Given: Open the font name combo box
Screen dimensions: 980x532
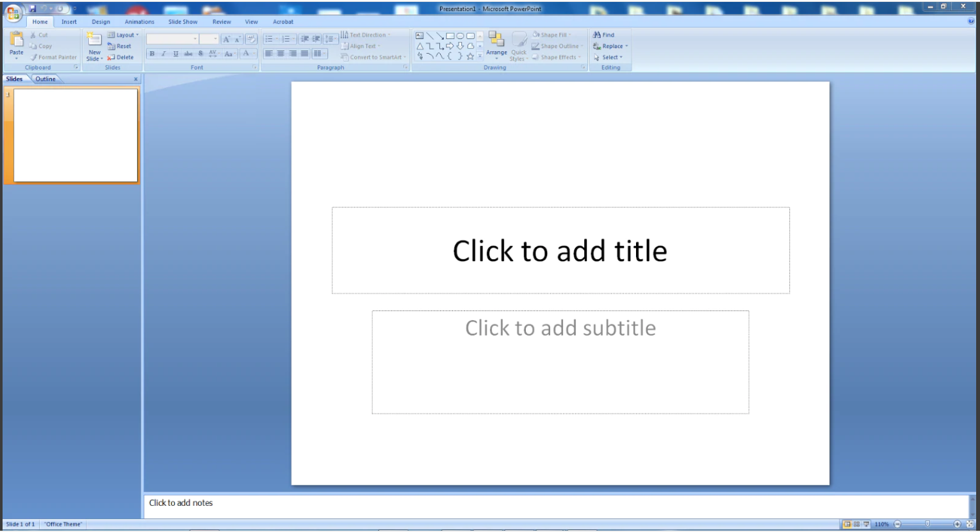Looking at the screenshot, I should (172, 39).
